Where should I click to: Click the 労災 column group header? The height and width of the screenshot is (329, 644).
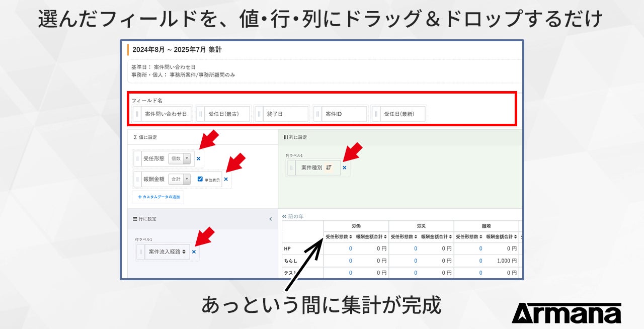pyautogui.click(x=421, y=226)
